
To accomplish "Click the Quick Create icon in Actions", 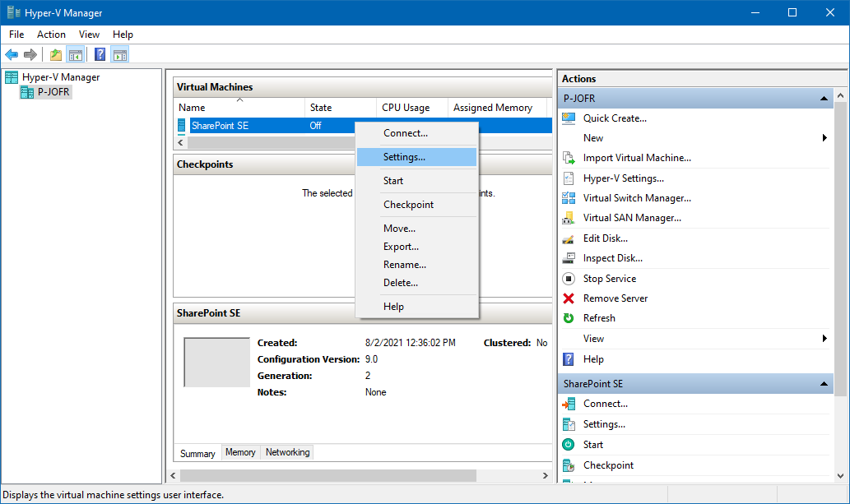I will (x=568, y=118).
